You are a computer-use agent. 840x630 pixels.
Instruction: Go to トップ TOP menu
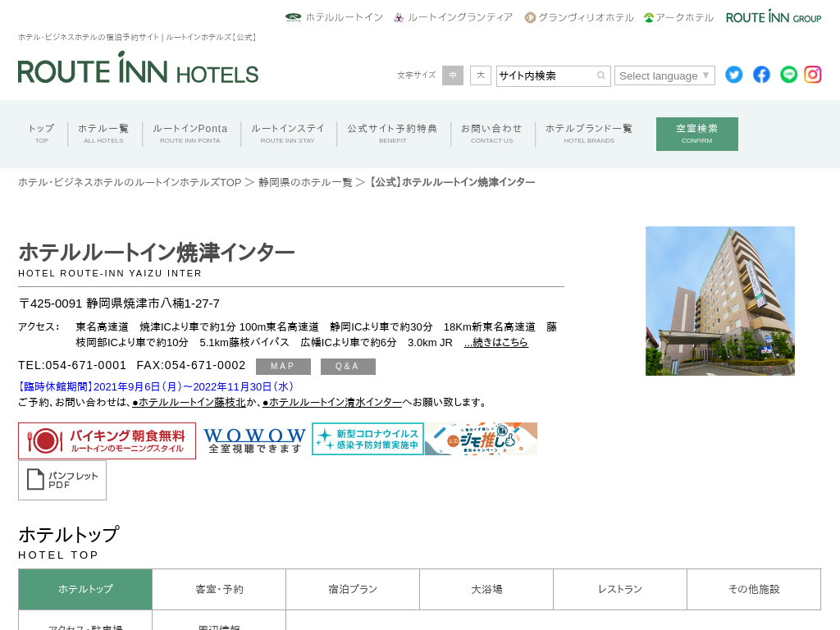pyautogui.click(x=41, y=134)
